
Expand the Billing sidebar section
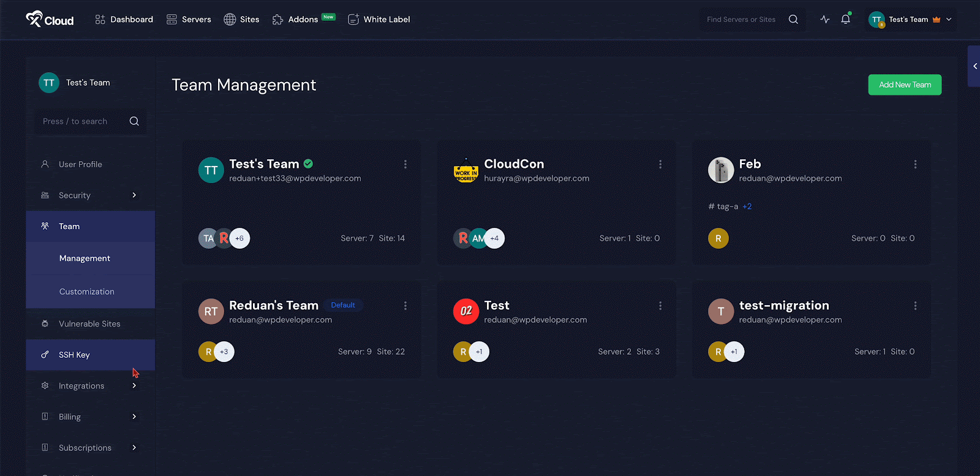(x=134, y=417)
